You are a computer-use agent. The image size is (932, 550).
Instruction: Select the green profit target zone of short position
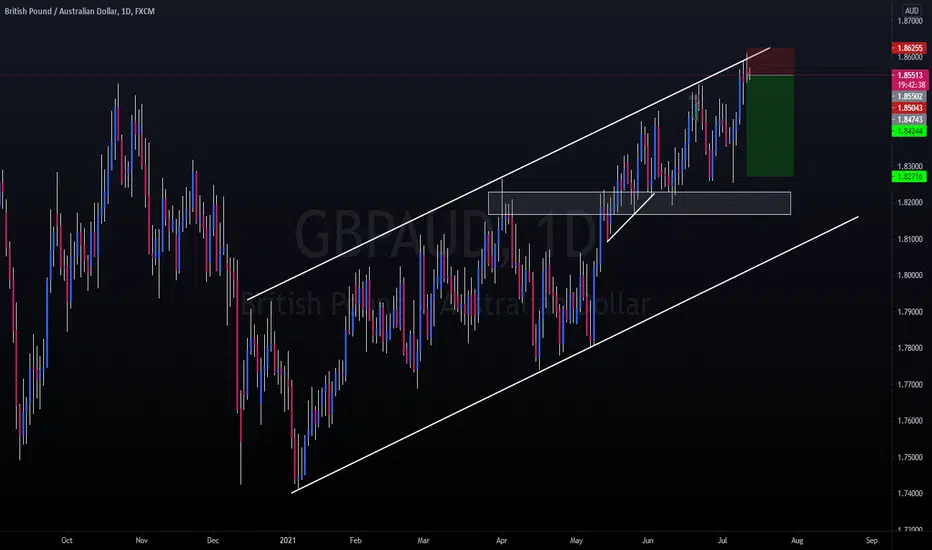click(770, 125)
